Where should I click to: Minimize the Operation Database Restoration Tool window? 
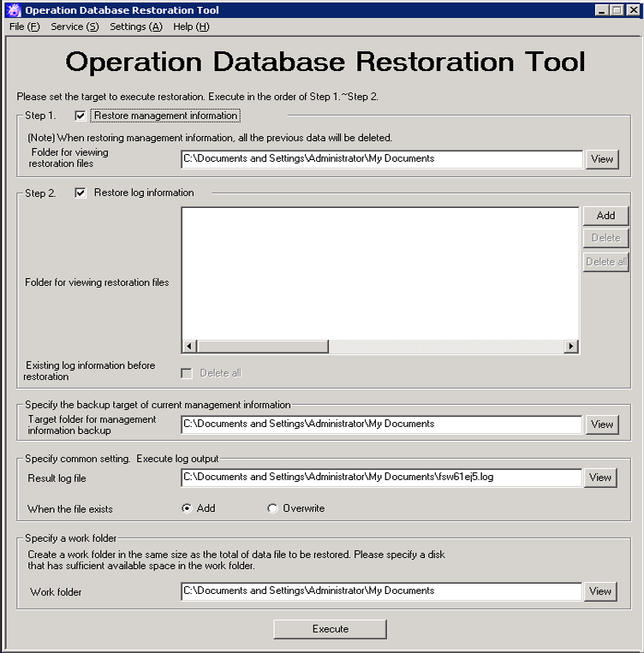601,10
